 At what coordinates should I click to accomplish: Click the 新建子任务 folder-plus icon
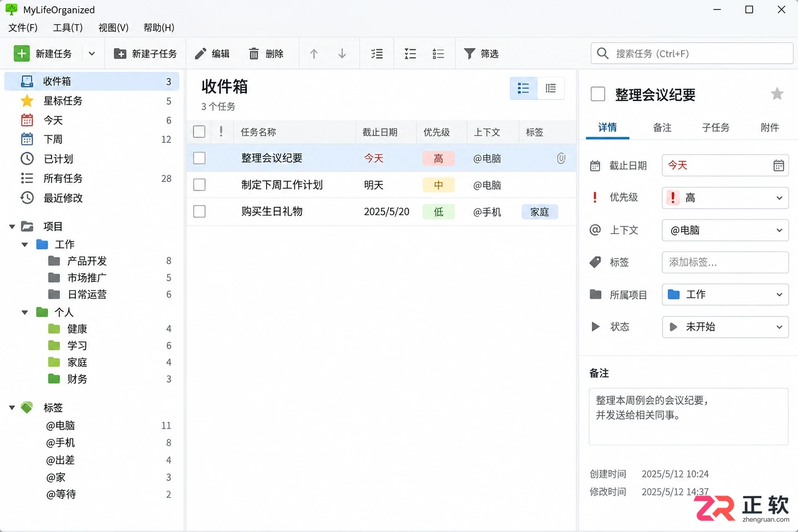pos(120,54)
